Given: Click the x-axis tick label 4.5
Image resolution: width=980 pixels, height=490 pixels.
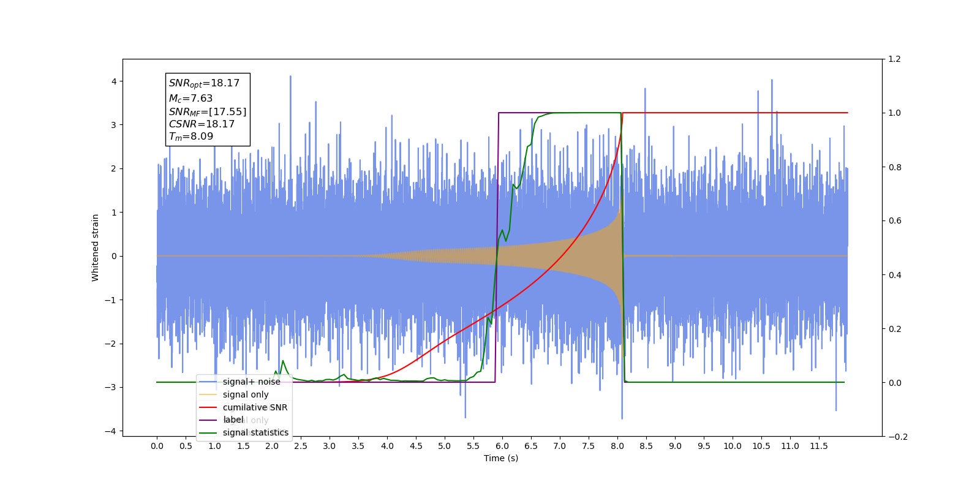Looking at the screenshot, I should pos(416,446).
